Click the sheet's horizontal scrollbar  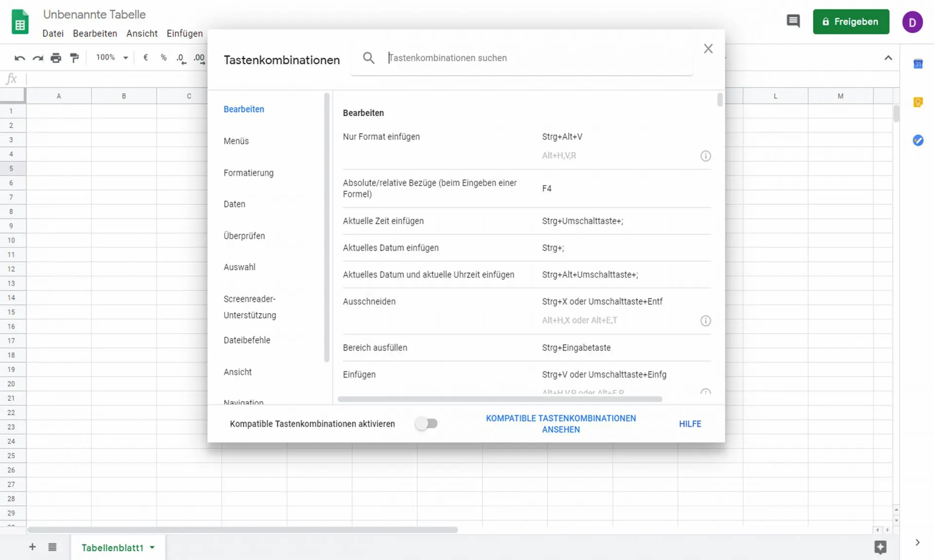pos(242,529)
